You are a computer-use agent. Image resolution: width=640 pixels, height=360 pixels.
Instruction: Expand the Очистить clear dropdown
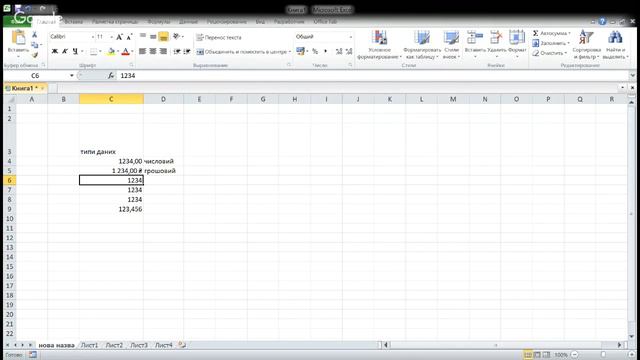566,53
